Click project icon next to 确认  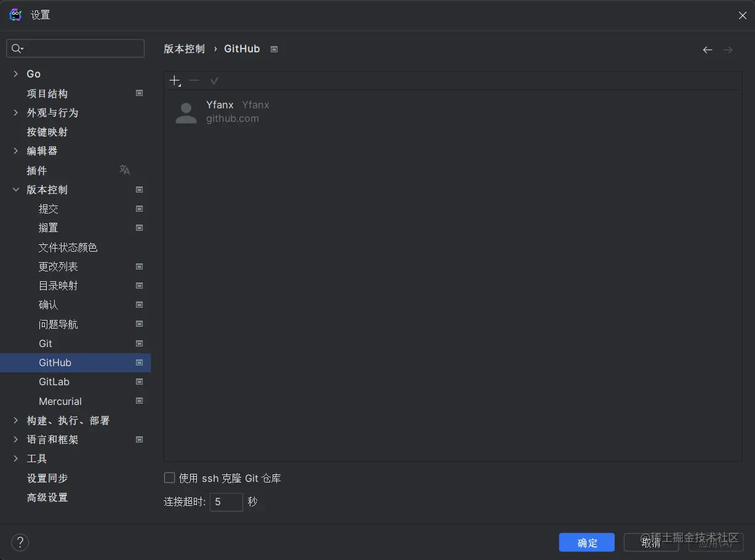click(140, 305)
